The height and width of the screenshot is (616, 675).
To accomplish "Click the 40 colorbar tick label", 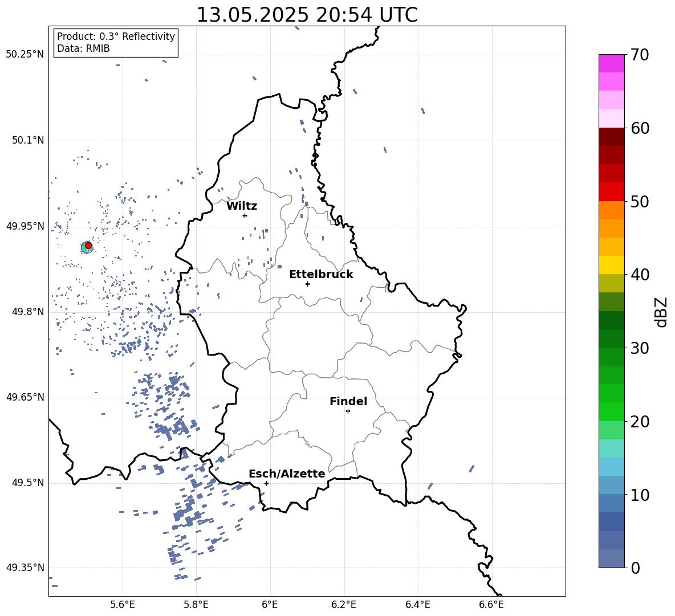I will [x=640, y=275].
